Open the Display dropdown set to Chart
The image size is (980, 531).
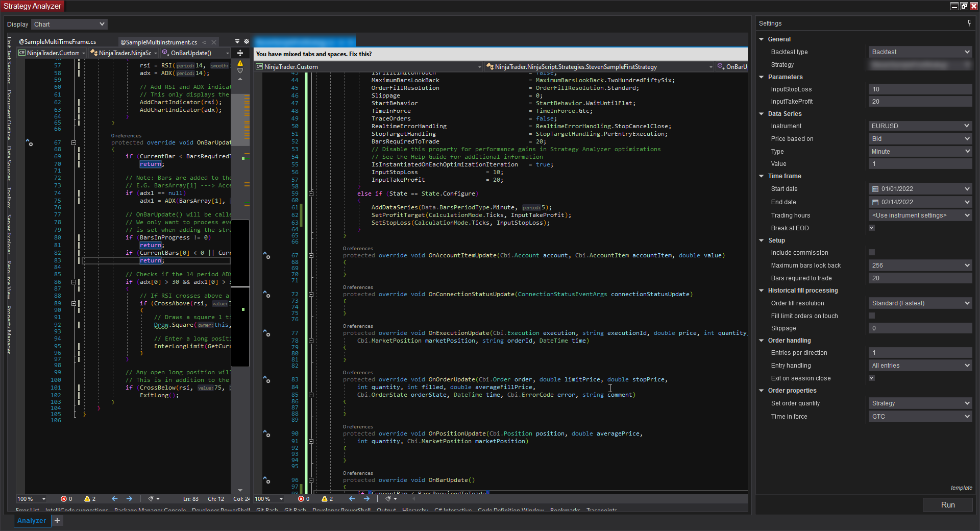click(69, 24)
